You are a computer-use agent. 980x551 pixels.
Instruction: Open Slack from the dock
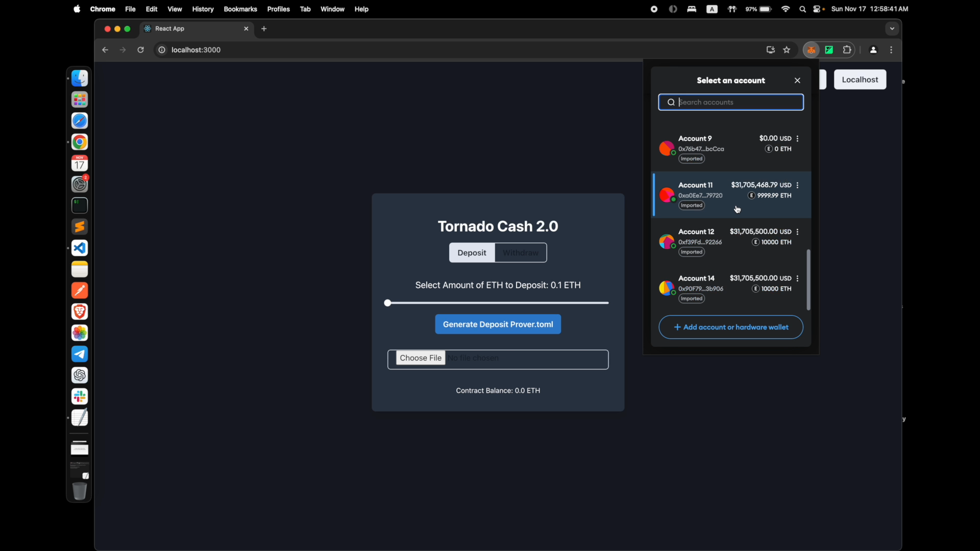click(80, 396)
